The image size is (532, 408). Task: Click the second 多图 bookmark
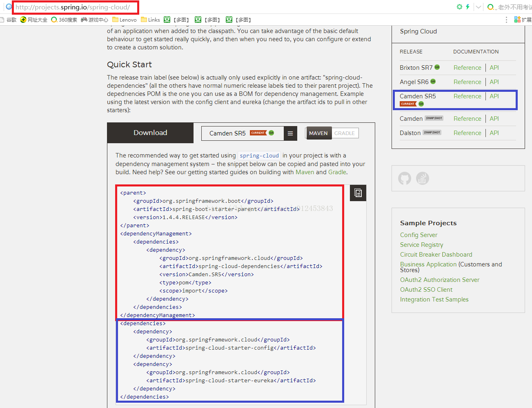tap(207, 20)
